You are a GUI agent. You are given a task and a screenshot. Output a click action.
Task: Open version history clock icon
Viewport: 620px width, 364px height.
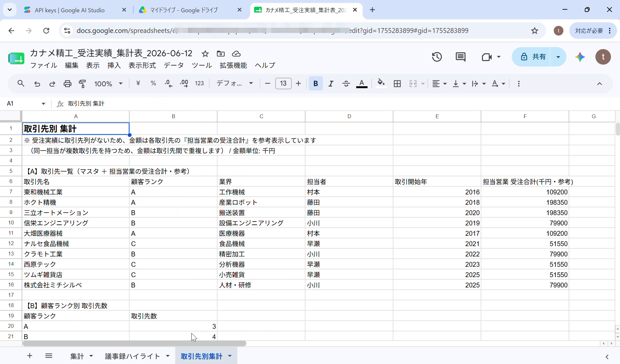tap(437, 57)
